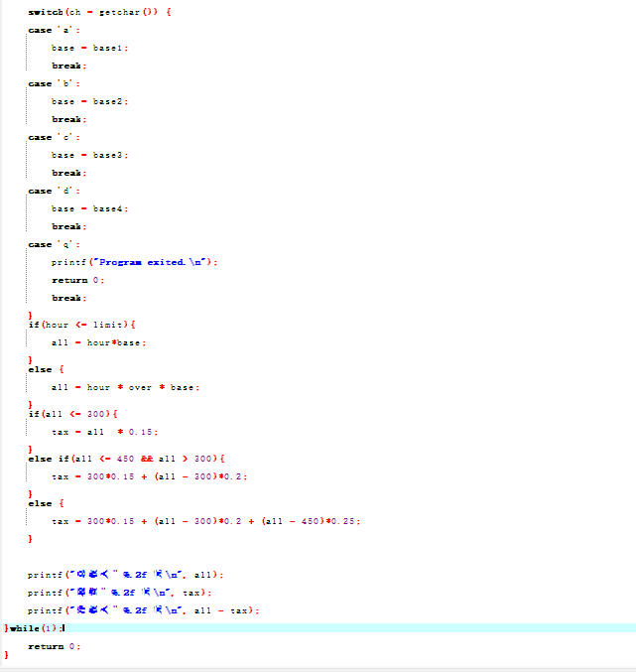Click the printf("Program exited.\n") line
Viewport: 636px width, 672px height.
coord(135,262)
